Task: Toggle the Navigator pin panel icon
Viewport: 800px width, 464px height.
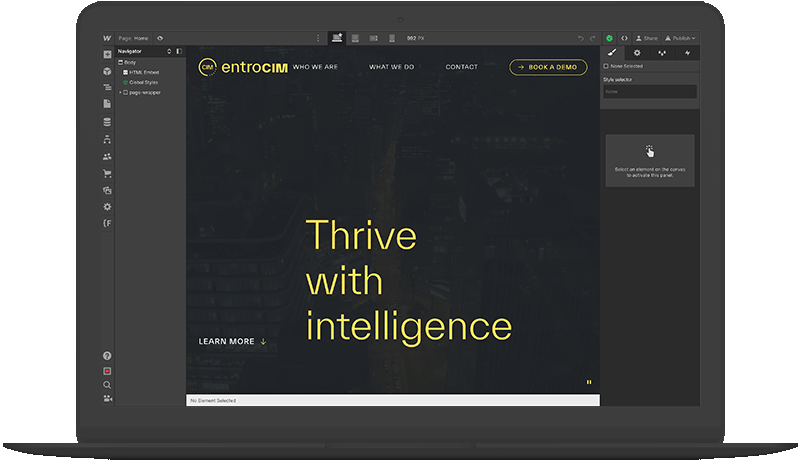Action: coord(179,51)
